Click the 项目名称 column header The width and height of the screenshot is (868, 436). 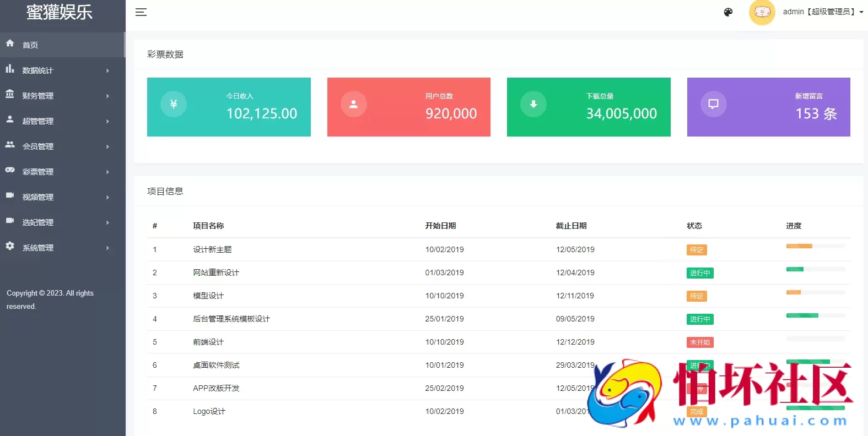pyautogui.click(x=208, y=226)
